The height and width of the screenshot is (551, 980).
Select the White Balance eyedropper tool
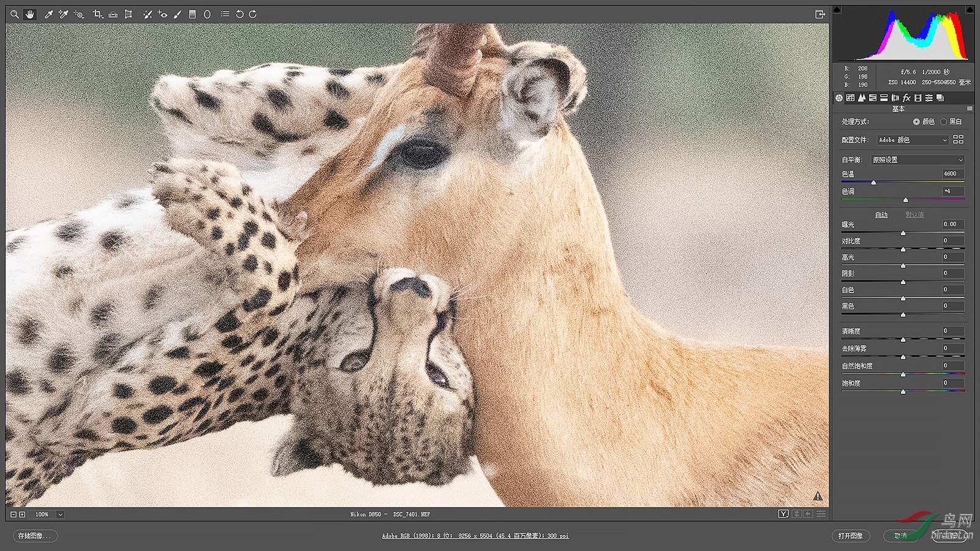tap(48, 14)
